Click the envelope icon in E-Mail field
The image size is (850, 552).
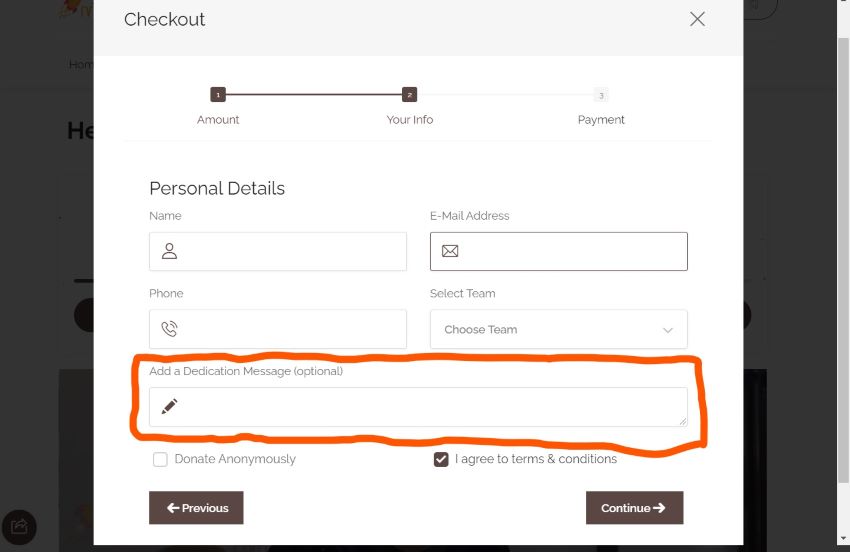click(x=450, y=251)
